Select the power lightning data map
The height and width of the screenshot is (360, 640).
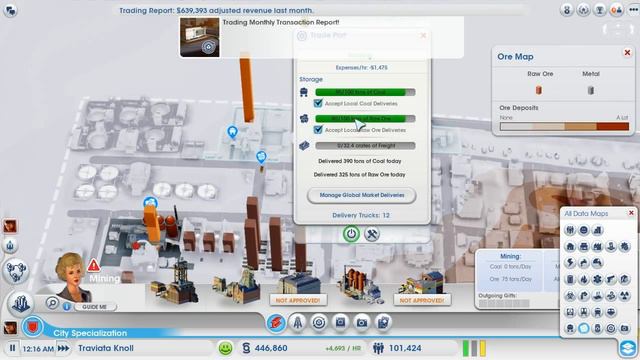(x=570, y=262)
